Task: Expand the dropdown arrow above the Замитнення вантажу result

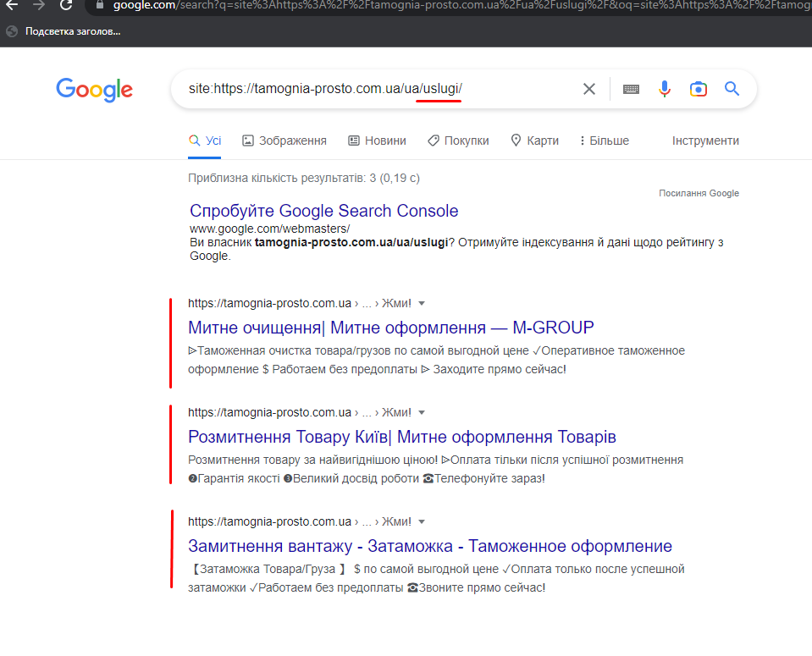Action: click(422, 522)
